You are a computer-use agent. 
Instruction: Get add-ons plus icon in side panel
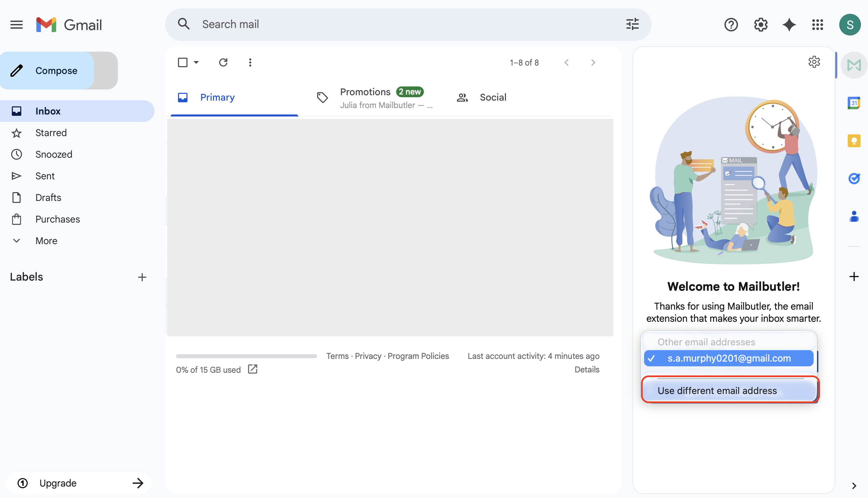[x=853, y=277]
